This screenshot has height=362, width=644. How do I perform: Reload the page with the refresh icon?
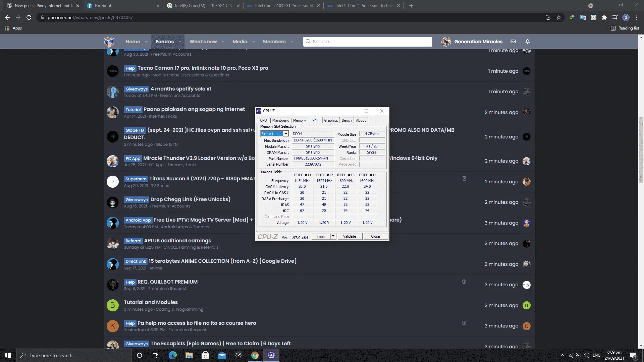[29, 17]
